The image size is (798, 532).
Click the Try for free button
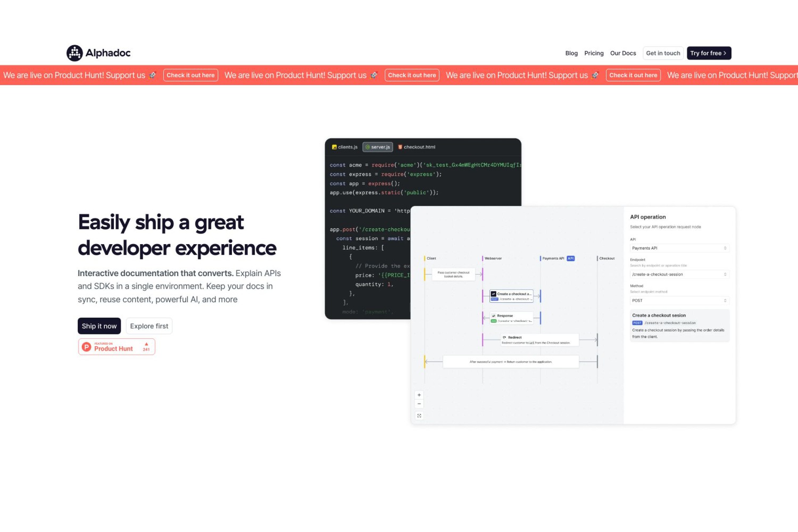[x=709, y=53]
